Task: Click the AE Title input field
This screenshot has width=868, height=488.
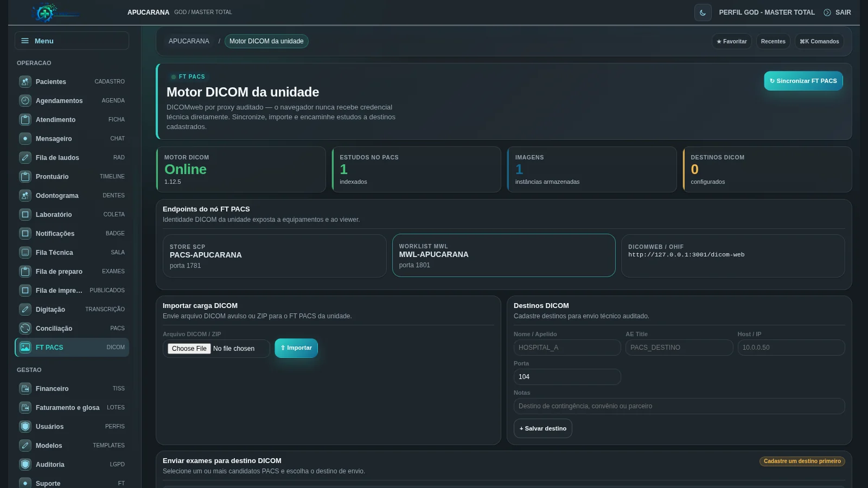Action: [679, 348]
